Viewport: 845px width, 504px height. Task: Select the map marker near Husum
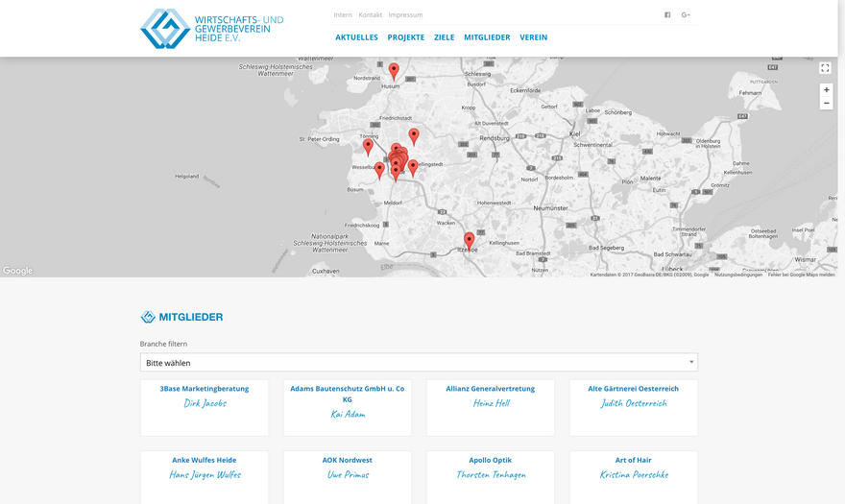point(394,70)
